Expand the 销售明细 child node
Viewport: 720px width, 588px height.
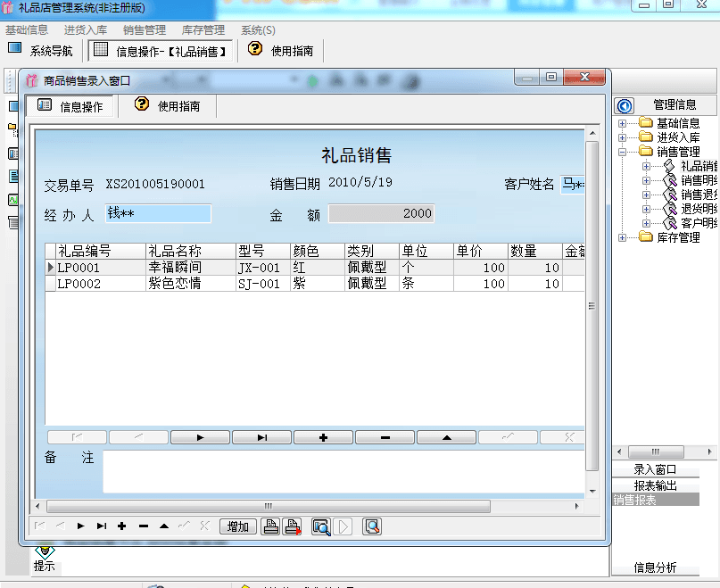(646, 180)
